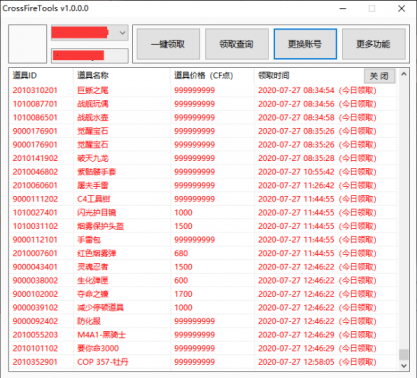Click the 道具价格 (CF点) column header

pos(203,76)
